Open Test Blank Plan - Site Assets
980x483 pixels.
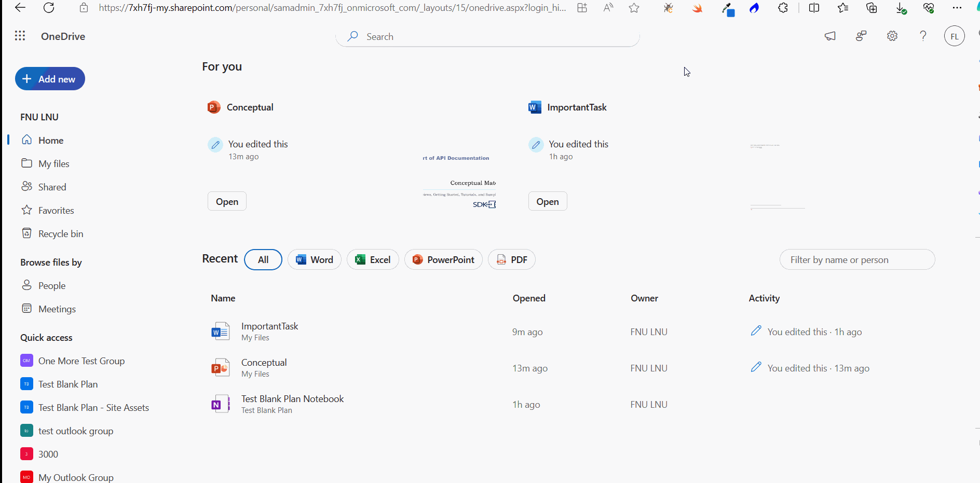(93, 407)
